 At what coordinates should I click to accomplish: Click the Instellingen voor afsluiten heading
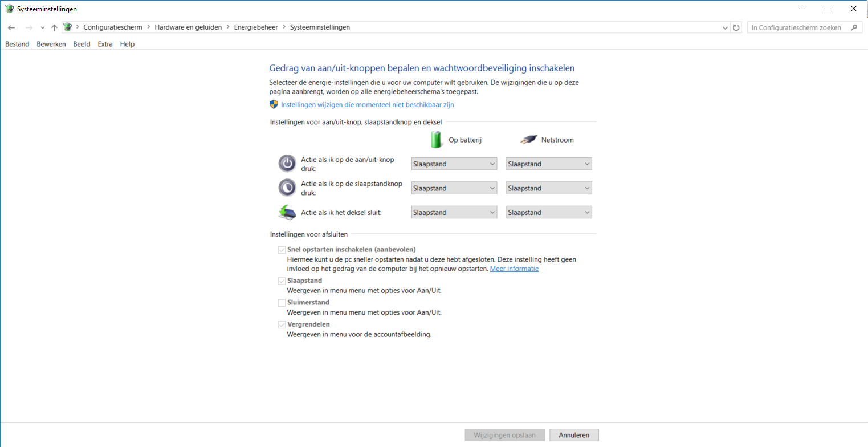coord(309,234)
